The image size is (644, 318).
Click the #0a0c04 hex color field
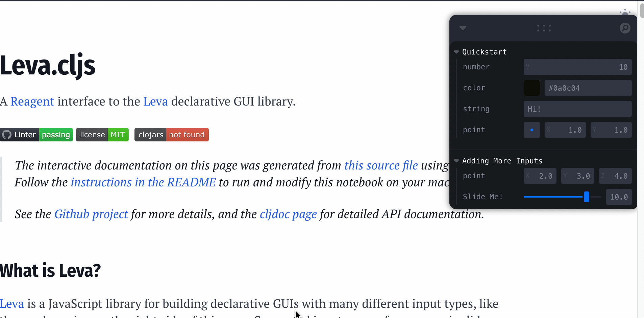[x=588, y=88]
